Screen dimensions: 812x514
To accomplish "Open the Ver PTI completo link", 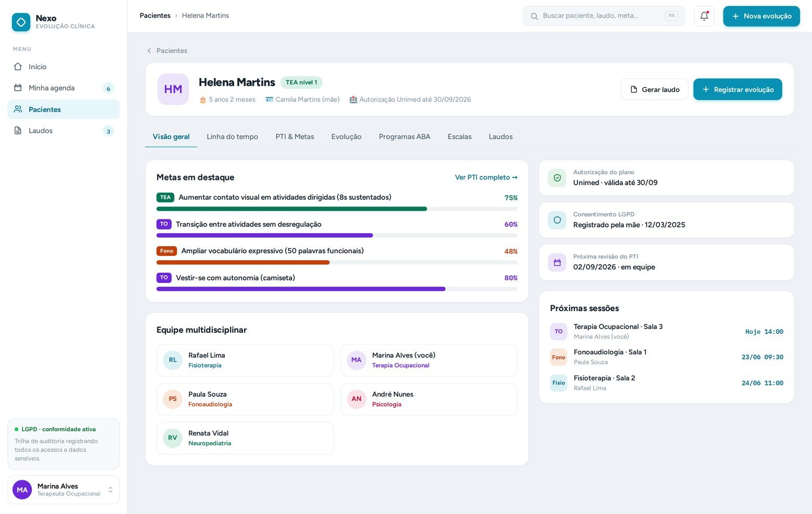I will click(486, 177).
